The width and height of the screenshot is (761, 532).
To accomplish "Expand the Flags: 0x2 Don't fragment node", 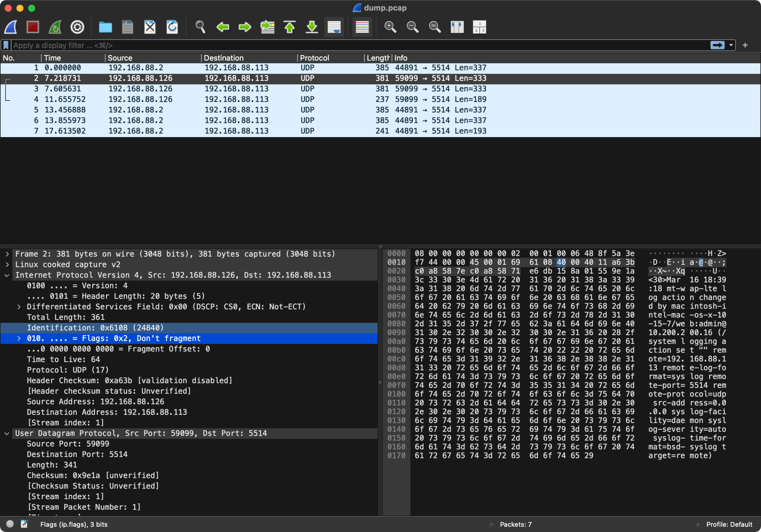I will click(x=19, y=338).
